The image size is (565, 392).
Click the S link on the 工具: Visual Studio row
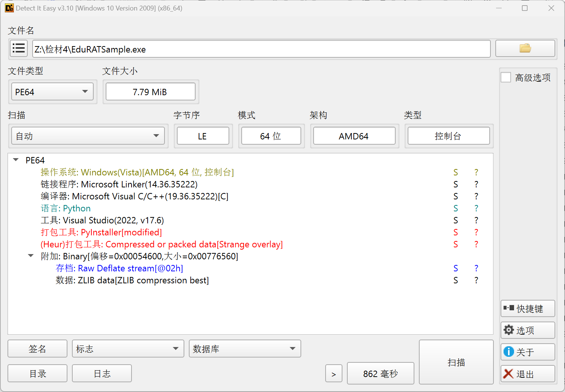click(x=456, y=220)
